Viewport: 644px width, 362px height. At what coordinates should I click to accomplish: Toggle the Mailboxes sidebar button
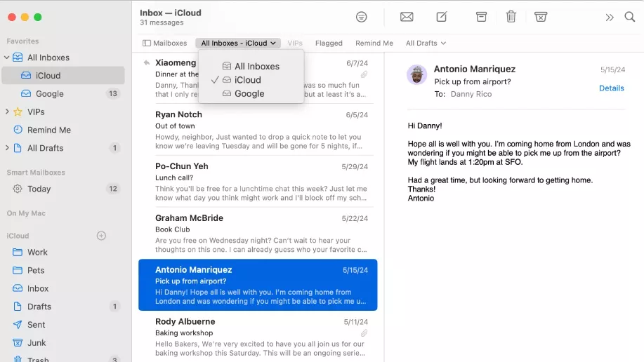(165, 43)
